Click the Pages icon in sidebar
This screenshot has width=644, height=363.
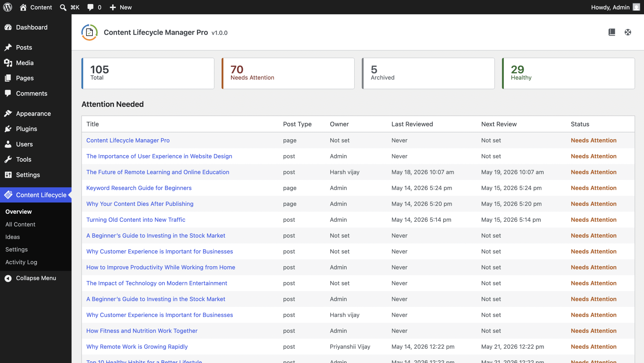point(8,78)
